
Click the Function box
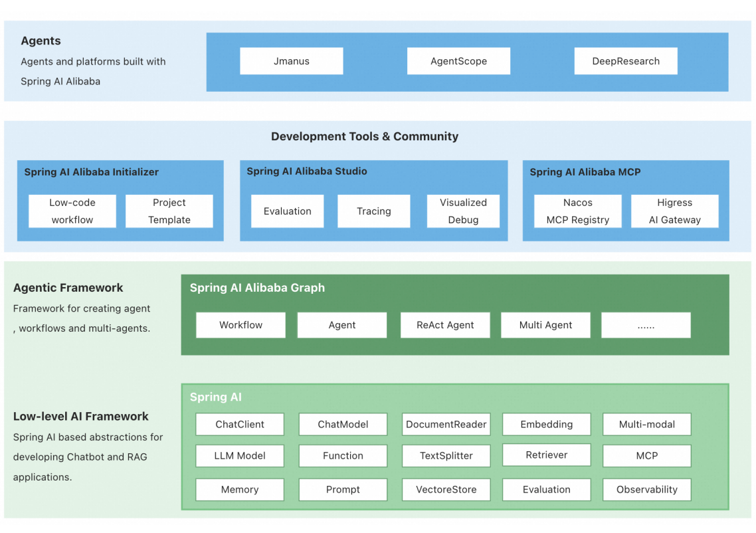coord(343,455)
